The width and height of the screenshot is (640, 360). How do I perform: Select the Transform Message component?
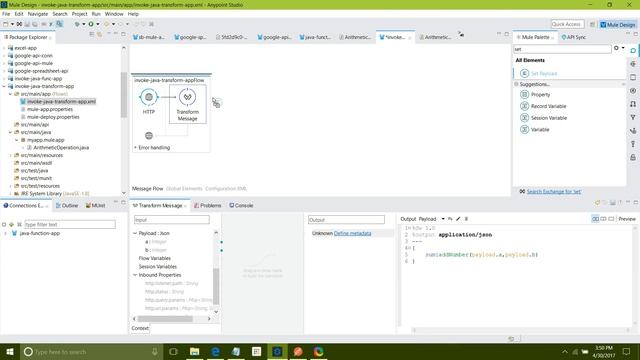187,104
